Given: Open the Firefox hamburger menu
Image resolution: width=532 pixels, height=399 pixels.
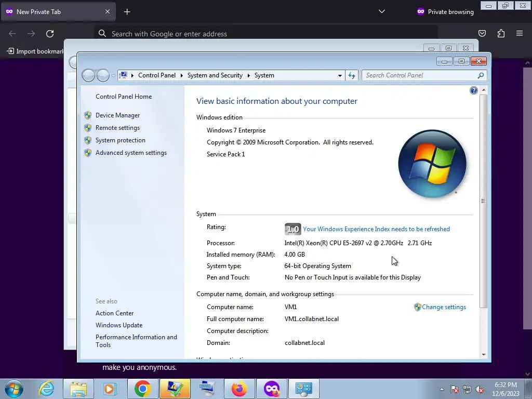Looking at the screenshot, I should tap(520, 33).
